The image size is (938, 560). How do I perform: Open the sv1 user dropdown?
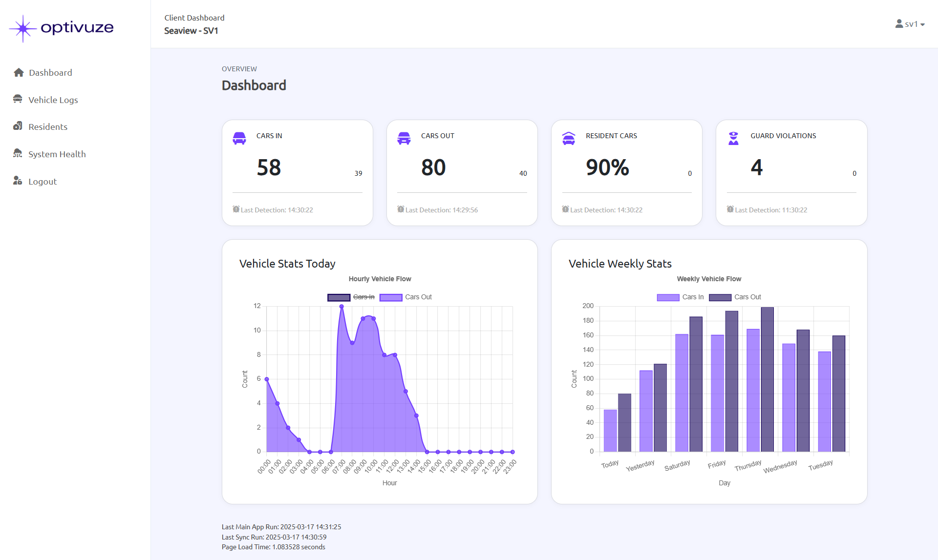(911, 24)
